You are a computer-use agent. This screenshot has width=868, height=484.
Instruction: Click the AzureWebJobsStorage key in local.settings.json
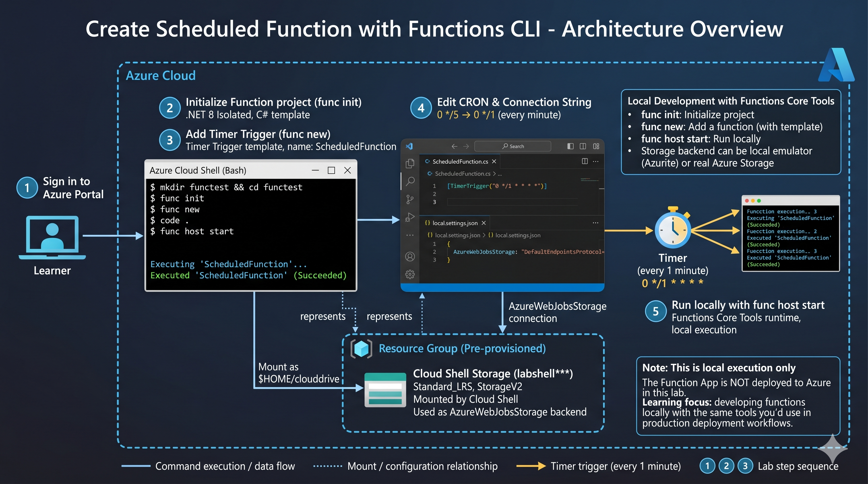tap(484, 252)
